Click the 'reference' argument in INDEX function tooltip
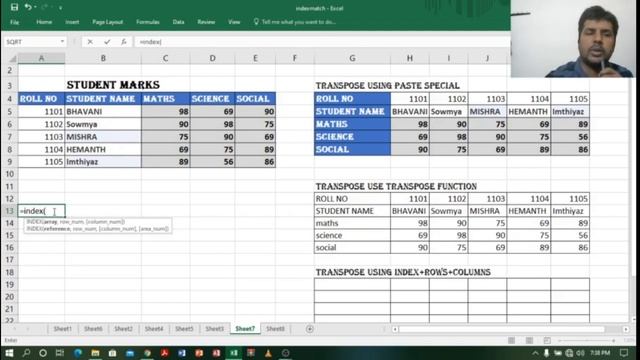This screenshot has height=360, width=640. (57, 229)
